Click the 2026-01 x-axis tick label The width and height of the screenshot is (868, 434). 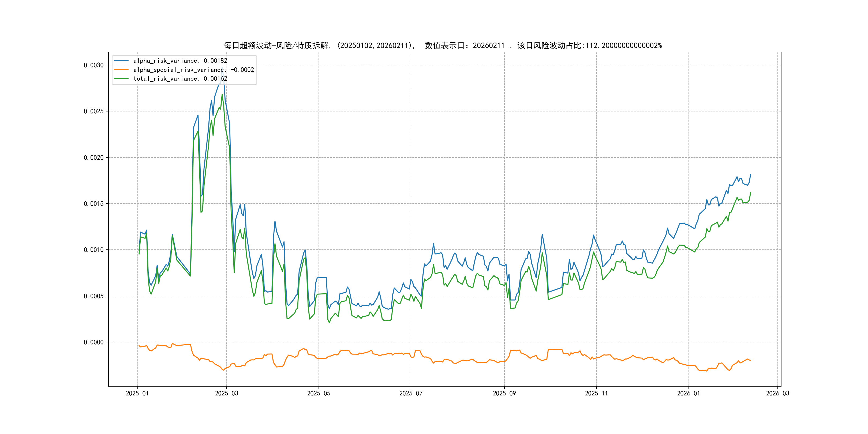point(689,393)
